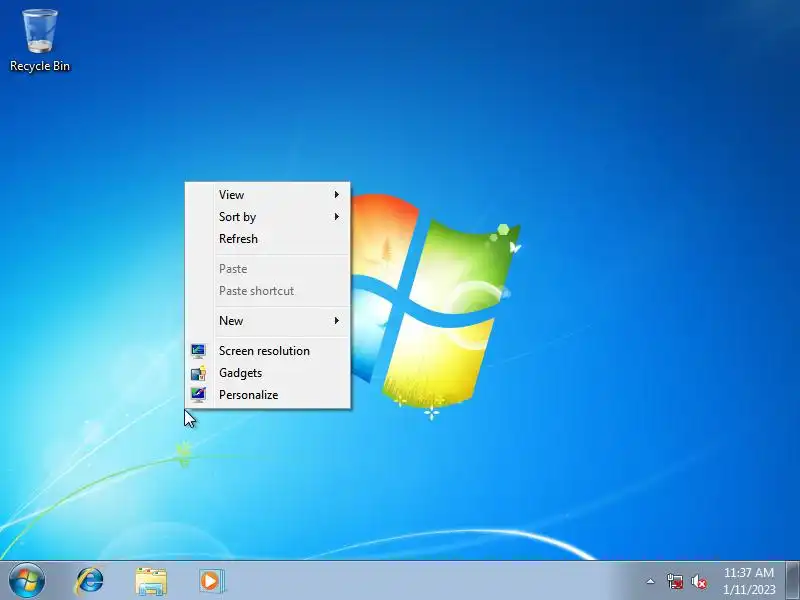Choose Refresh in the context menu
800x600 pixels.
267,238
